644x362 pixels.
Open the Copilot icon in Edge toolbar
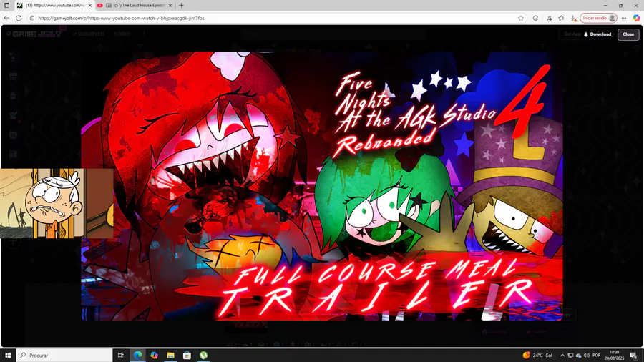(636, 18)
